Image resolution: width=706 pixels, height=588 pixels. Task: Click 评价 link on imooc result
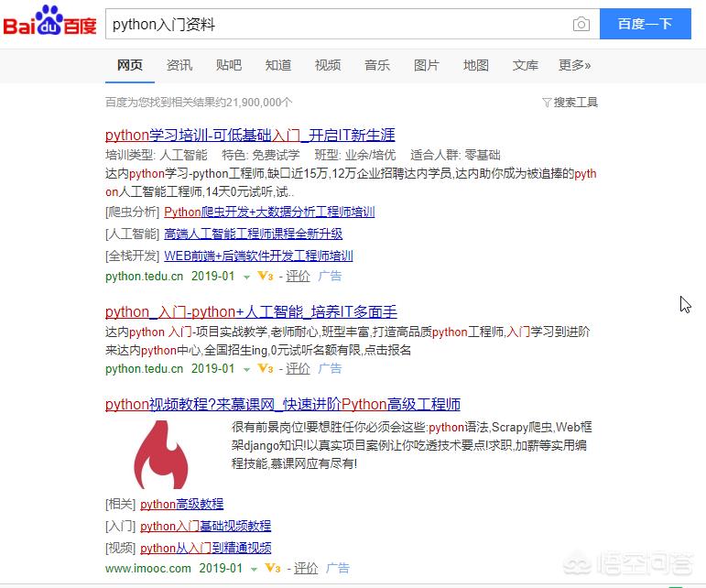pyautogui.click(x=306, y=568)
